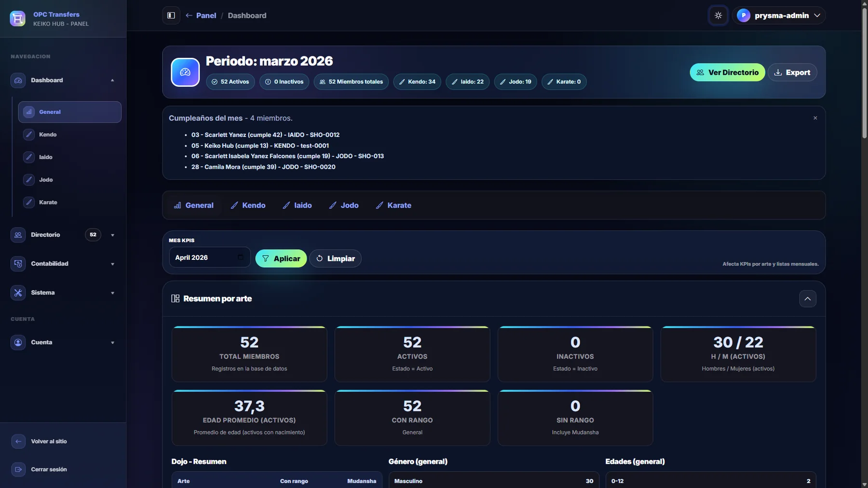The height and width of the screenshot is (488, 868).
Task: Switch theme with the sun icon
Action: (x=718, y=15)
